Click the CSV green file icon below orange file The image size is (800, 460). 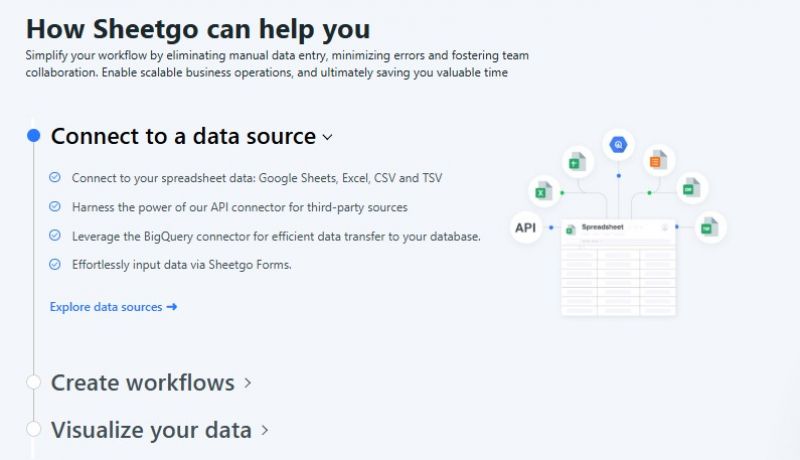pyautogui.click(x=691, y=188)
